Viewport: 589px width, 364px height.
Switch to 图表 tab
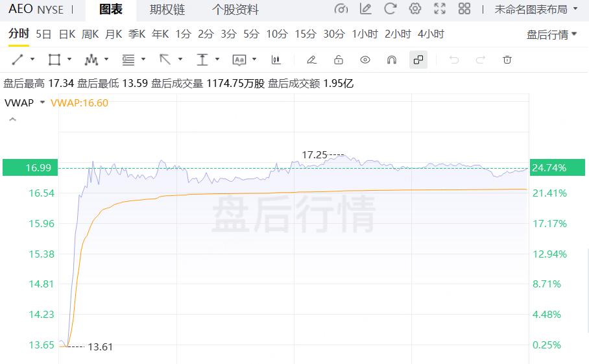click(111, 10)
